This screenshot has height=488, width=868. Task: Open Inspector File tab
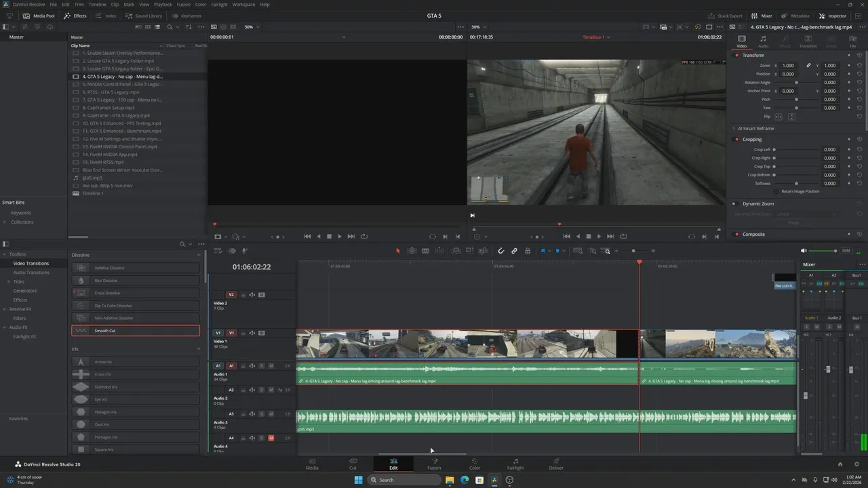[x=853, y=41]
